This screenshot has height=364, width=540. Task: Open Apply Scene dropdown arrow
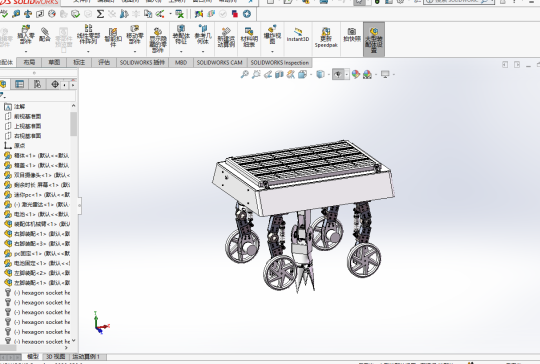pos(375,74)
